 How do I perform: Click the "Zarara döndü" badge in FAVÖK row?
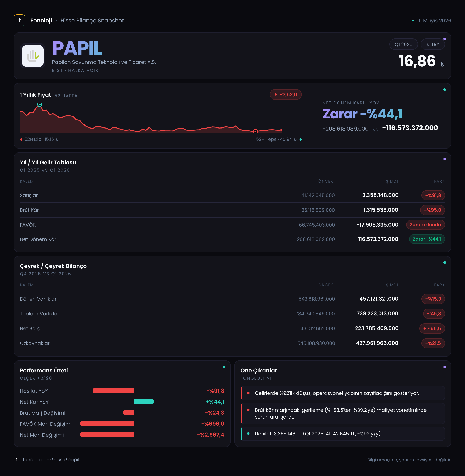pyautogui.click(x=425, y=225)
